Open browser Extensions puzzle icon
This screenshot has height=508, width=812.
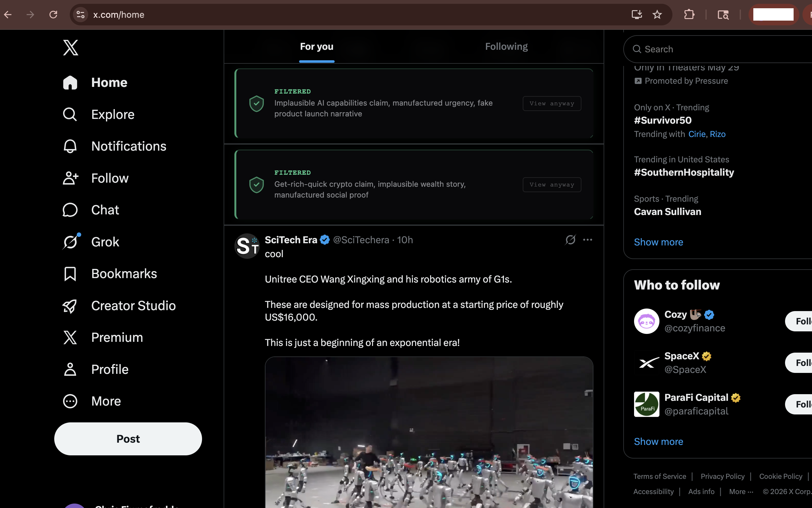click(689, 15)
